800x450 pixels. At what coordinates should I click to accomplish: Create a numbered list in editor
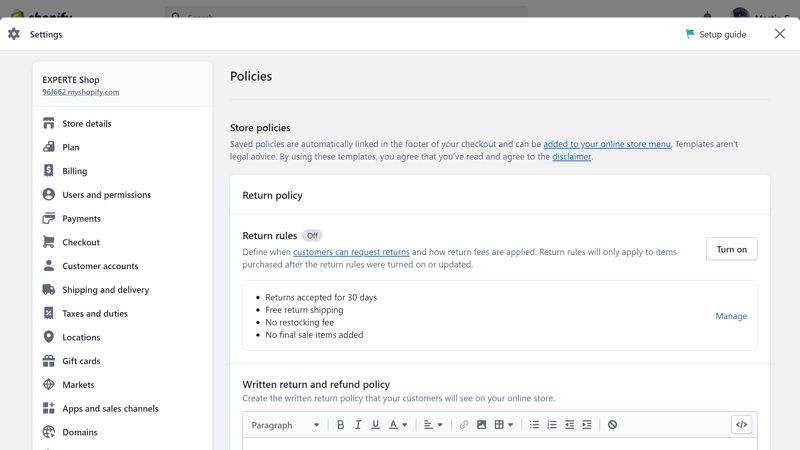[552, 424]
